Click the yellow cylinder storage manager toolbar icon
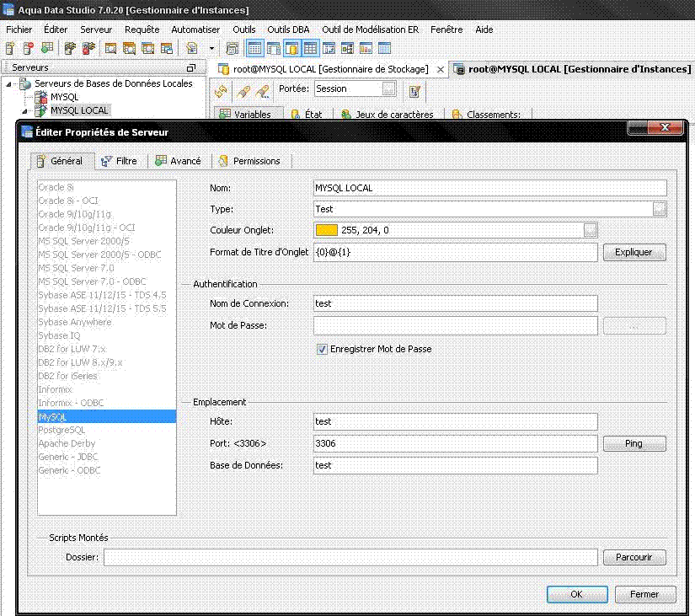Image resolution: width=695 pixels, height=616 pixels. click(291, 48)
